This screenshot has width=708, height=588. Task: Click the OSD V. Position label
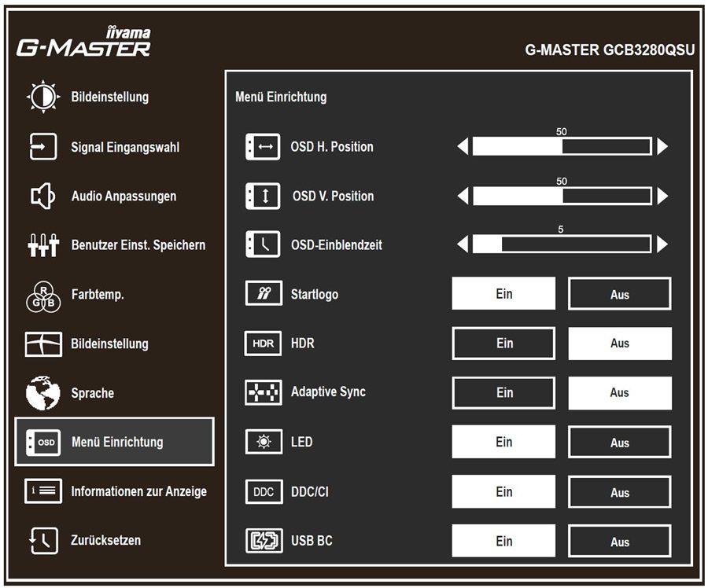334,196
